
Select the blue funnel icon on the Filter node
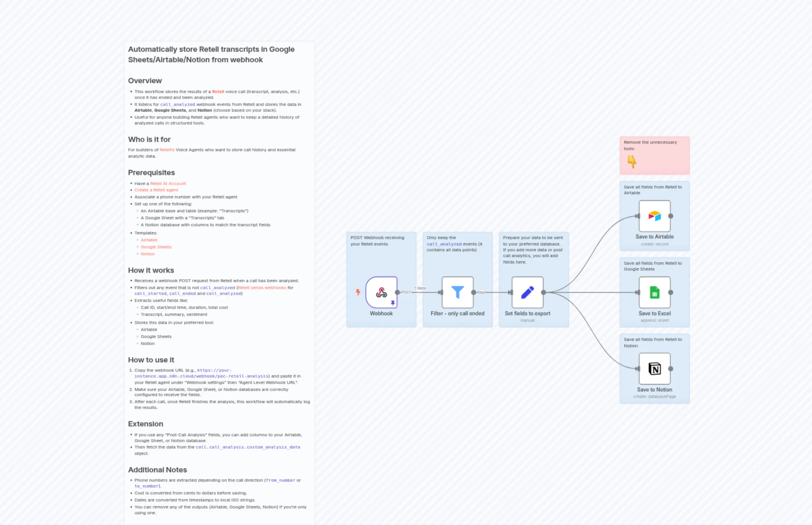click(x=457, y=291)
